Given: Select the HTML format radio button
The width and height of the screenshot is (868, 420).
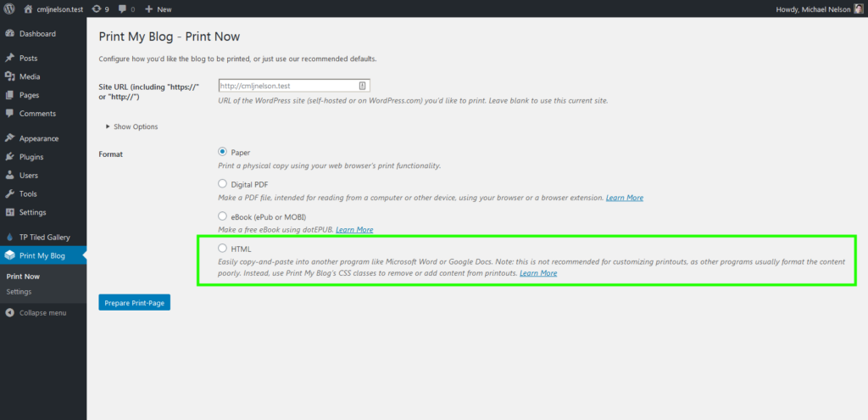Looking at the screenshot, I should point(223,248).
